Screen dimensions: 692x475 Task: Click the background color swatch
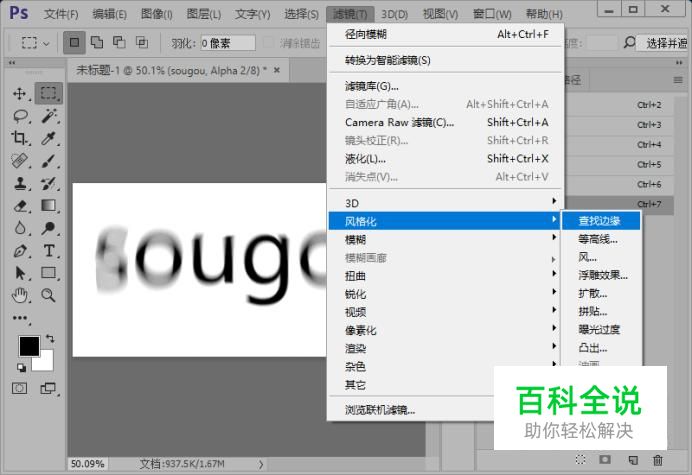coord(46,363)
